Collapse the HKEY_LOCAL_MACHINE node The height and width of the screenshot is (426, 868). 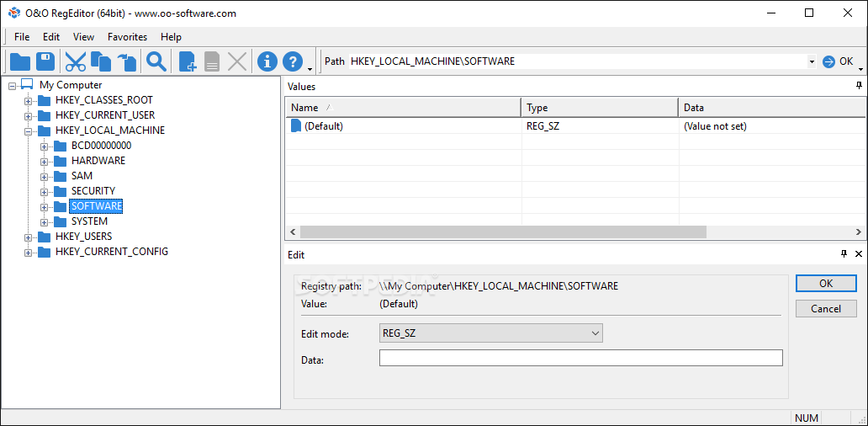(x=29, y=131)
